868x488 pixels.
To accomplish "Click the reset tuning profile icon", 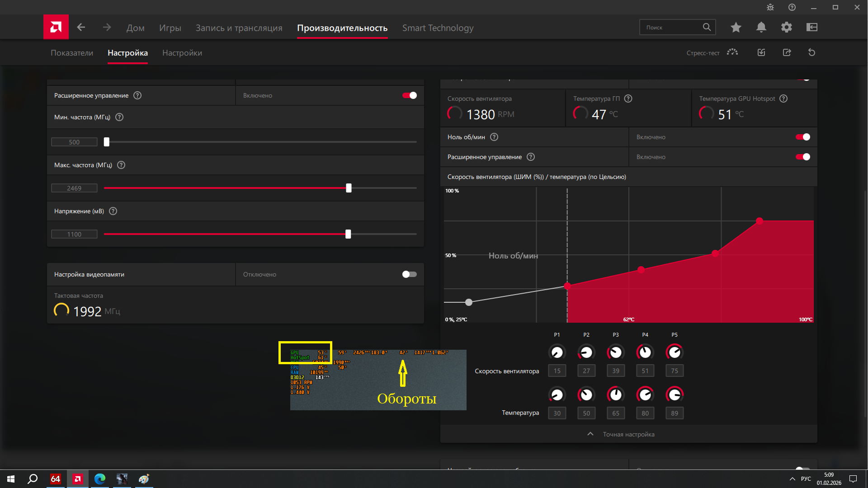I will (812, 52).
